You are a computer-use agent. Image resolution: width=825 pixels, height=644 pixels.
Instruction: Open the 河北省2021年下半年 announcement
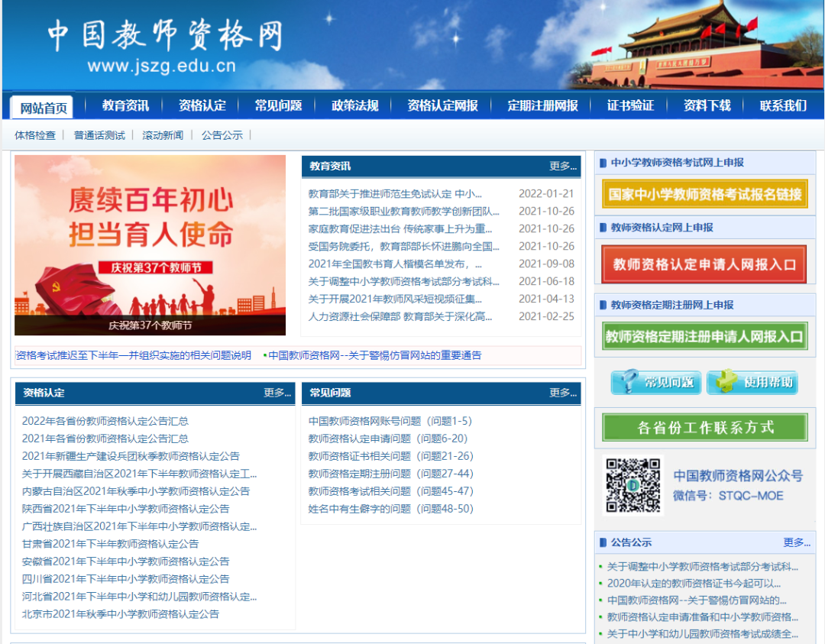tap(140, 596)
